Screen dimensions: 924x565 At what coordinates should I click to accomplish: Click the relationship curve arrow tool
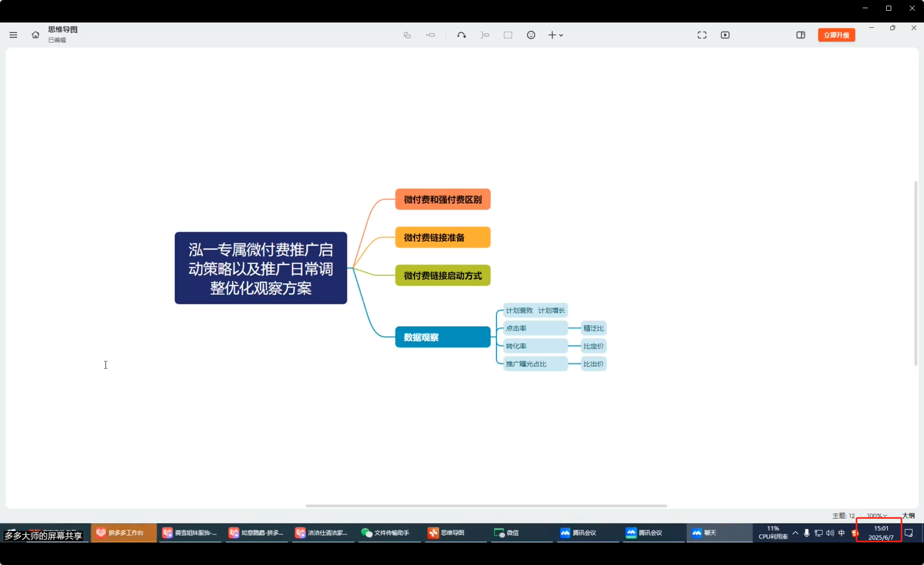click(461, 35)
